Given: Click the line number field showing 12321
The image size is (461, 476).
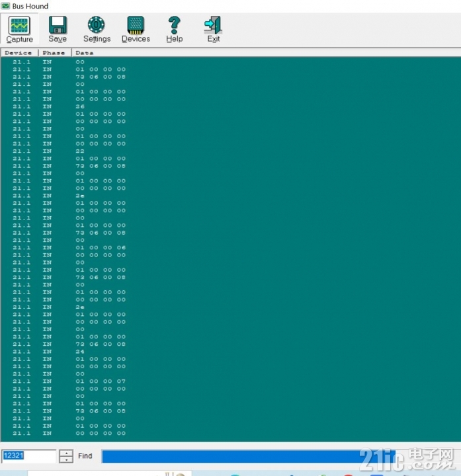Looking at the screenshot, I should 28,456.
